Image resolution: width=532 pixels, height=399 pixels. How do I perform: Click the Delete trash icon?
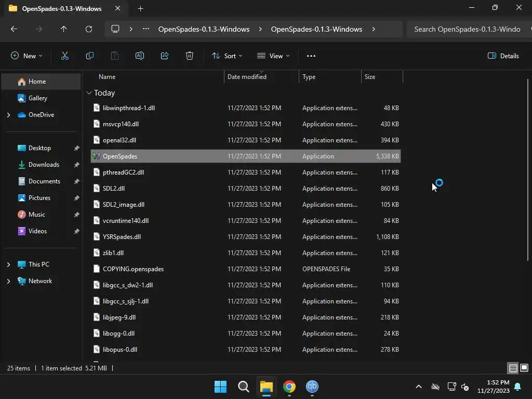(x=189, y=56)
